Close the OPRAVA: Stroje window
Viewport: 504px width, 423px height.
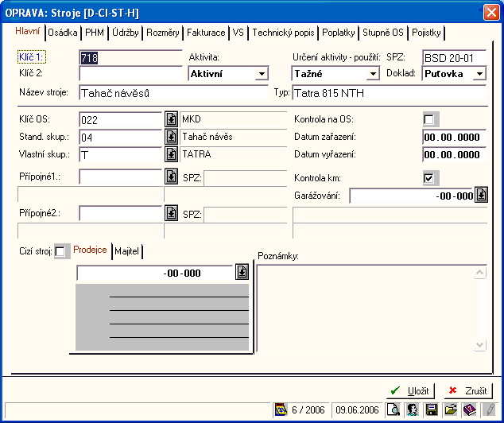click(x=491, y=13)
